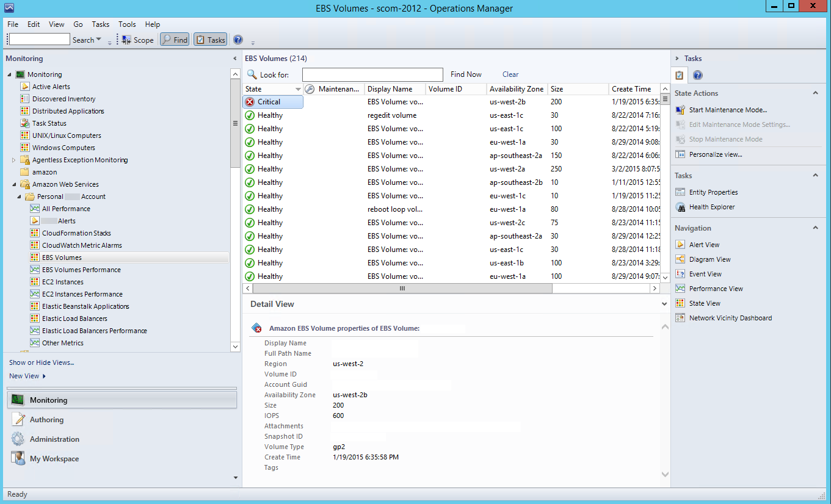Click the Find Now button
Image resolution: width=831 pixels, height=504 pixels.
(466, 74)
